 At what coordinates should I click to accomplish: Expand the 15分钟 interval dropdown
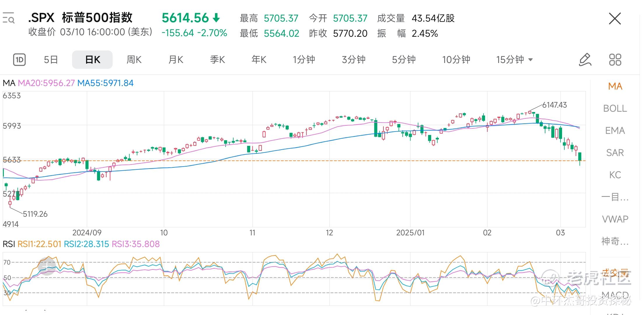(514, 60)
